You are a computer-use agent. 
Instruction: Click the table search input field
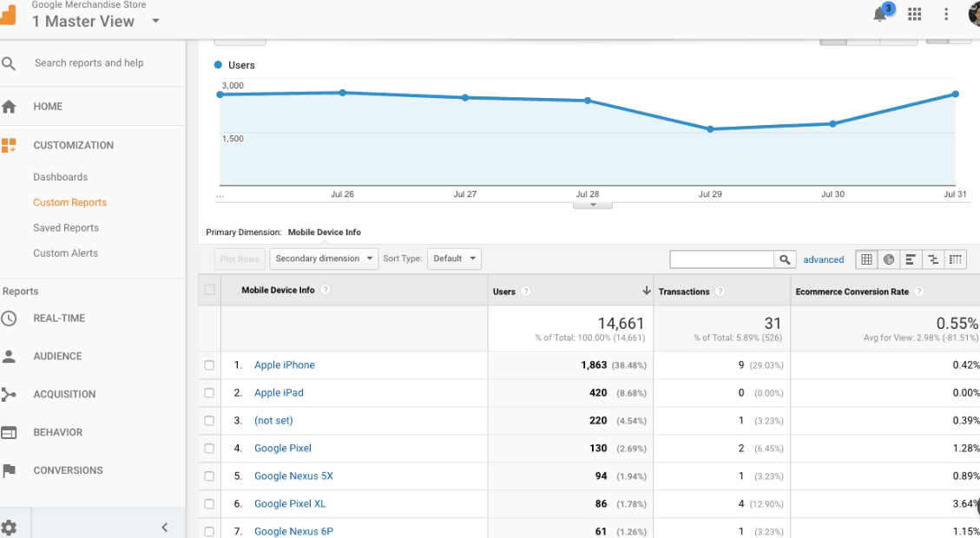pos(721,259)
